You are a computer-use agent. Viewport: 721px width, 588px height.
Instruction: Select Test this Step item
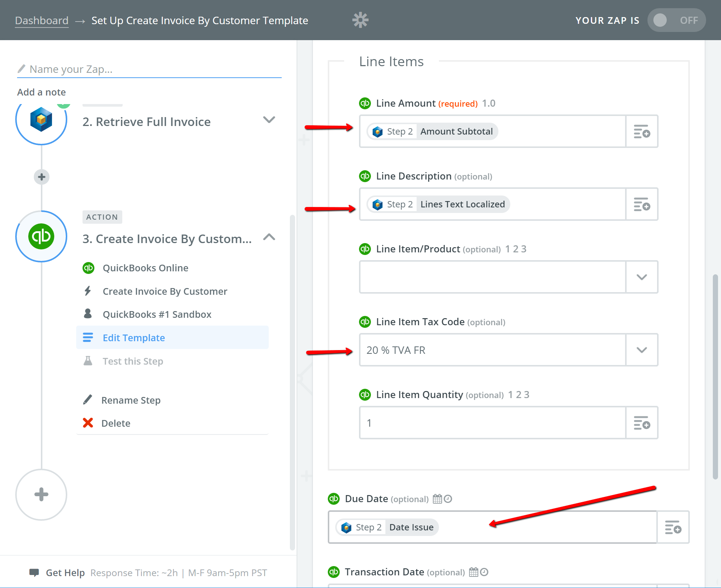[133, 361]
